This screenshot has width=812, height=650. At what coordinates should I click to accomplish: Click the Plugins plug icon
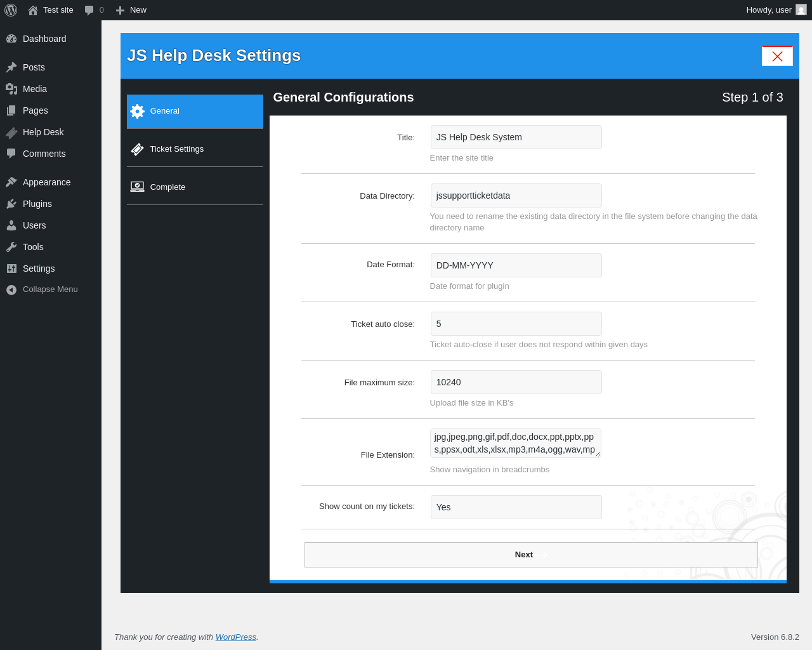(11, 204)
